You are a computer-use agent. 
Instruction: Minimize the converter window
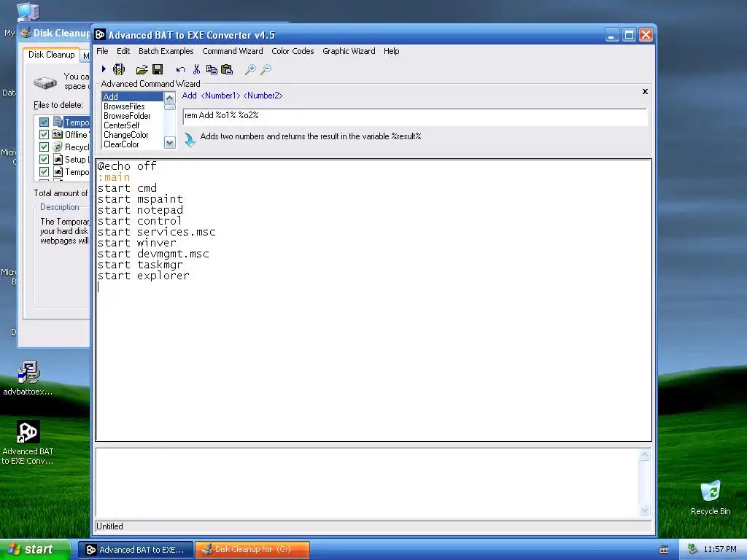(x=612, y=35)
